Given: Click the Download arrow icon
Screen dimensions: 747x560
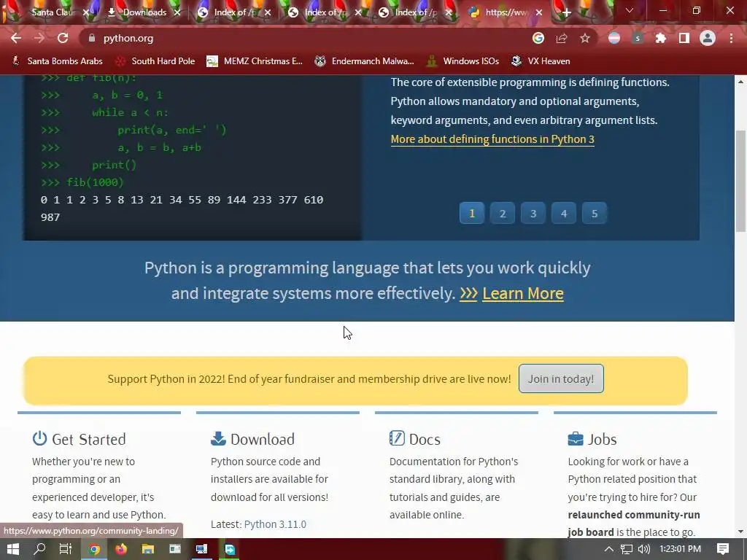Looking at the screenshot, I should 218,438.
